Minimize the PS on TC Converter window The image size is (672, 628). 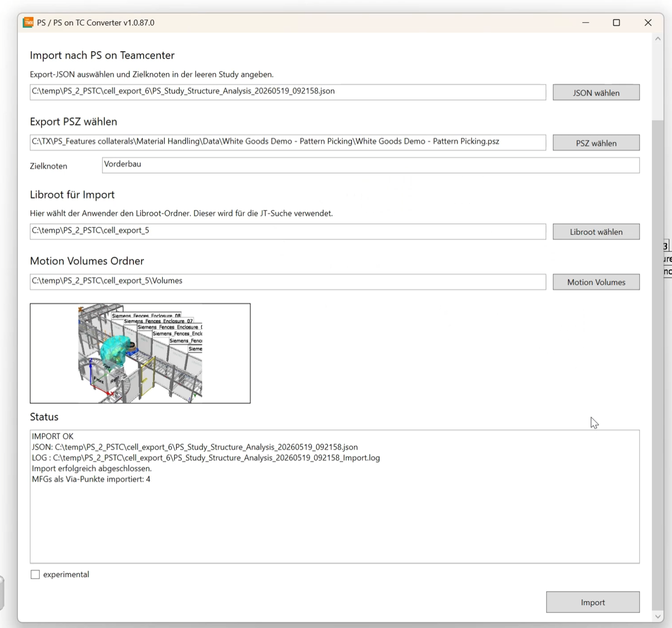click(586, 22)
